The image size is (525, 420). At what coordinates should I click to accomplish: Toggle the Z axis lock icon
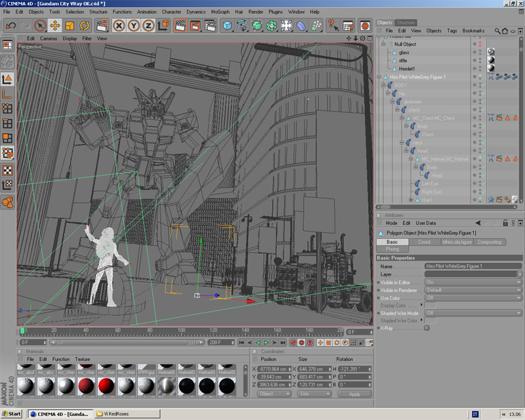(150, 26)
